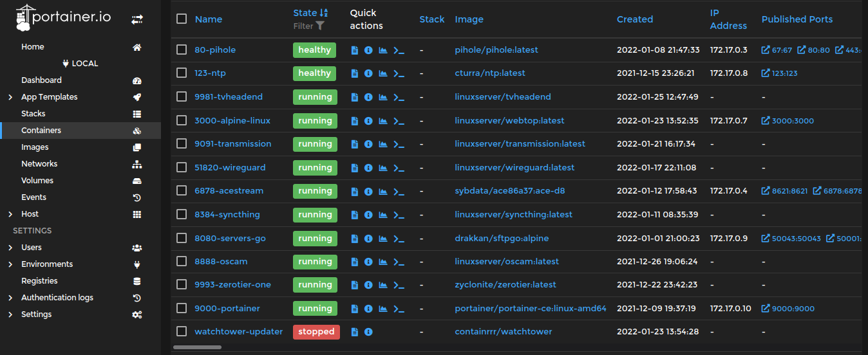Click the portainer.io logo
The width and height of the screenshot is (868, 355).
pyautogui.click(x=63, y=18)
